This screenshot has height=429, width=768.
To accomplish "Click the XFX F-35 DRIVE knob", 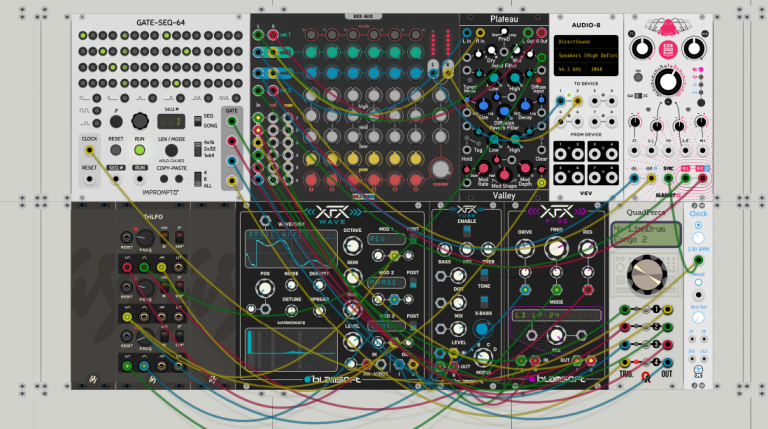I will pos(525,248).
